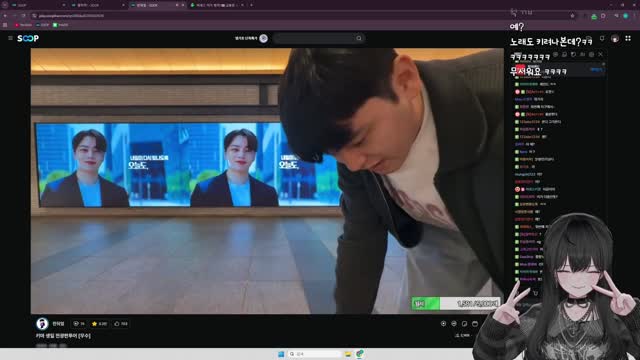Click the browser back arrow
The image size is (640, 360).
coord(5,16)
